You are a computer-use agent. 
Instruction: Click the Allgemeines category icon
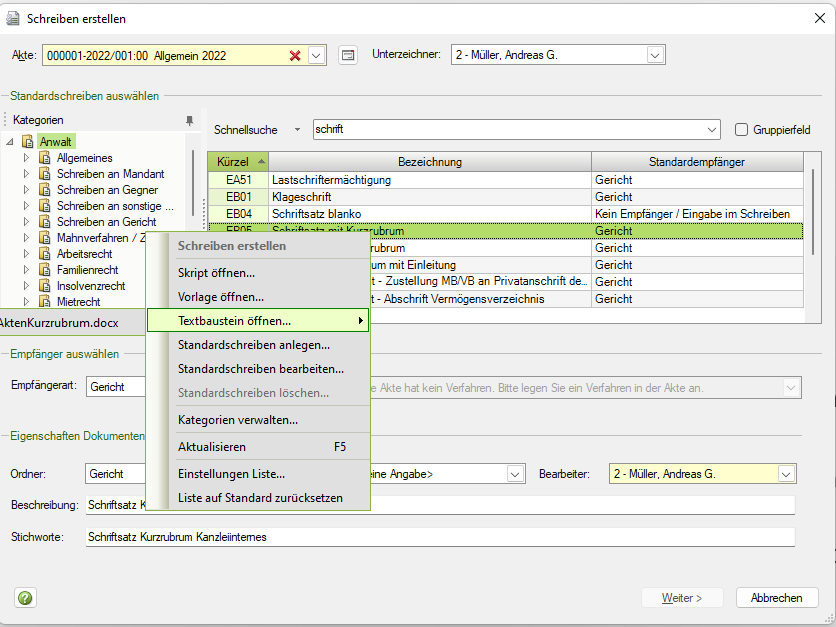[x=44, y=158]
